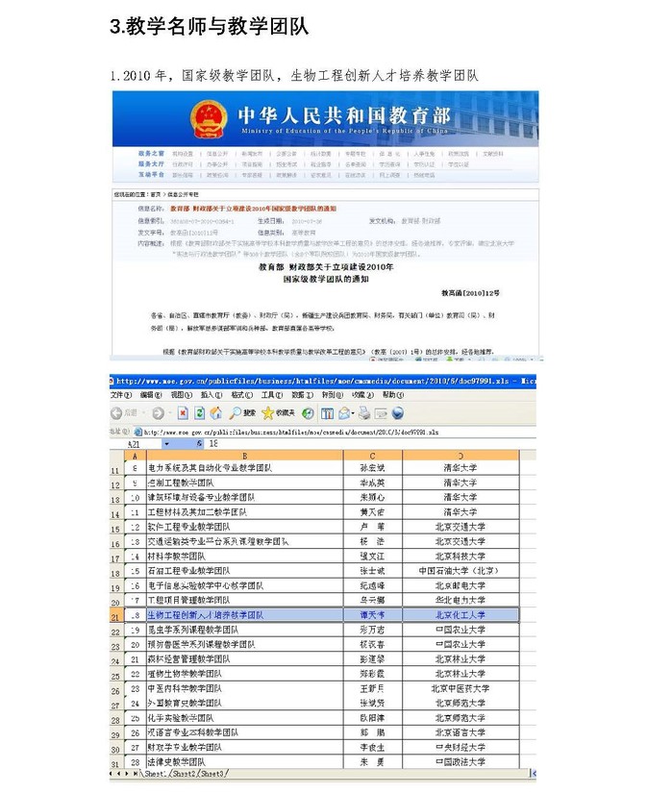The height and width of the screenshot is (793, 672).
Task: Select row header 11
Action: 115,469
